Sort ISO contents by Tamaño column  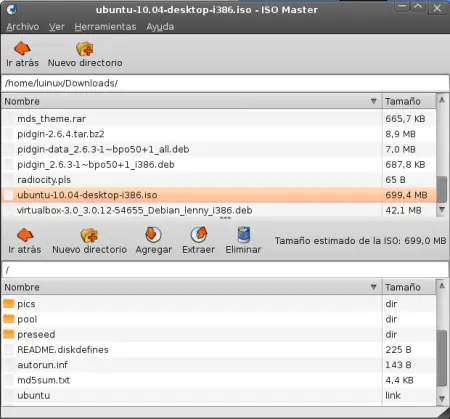pyautogui.click(x=409, y=287)
